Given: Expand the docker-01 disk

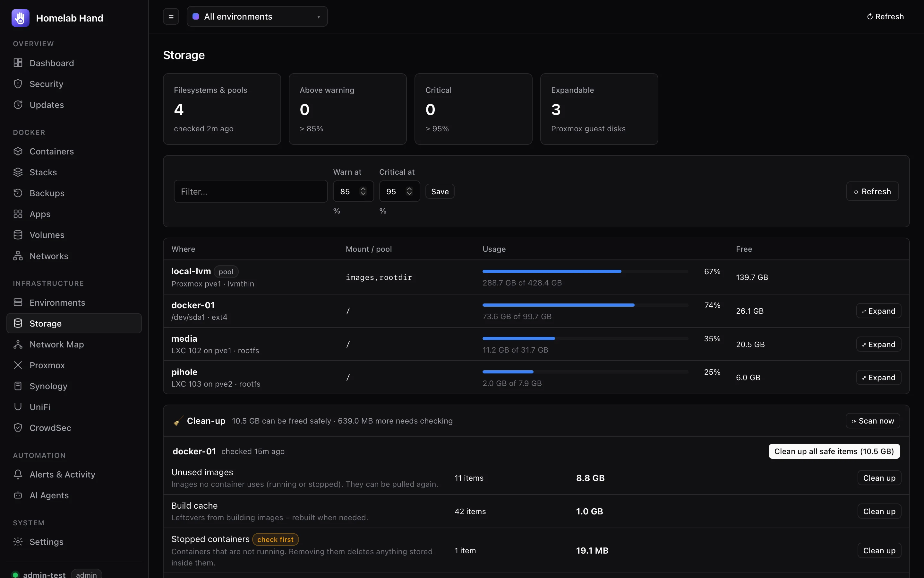Looking at the screenshot, I should [x=878, y=311].
